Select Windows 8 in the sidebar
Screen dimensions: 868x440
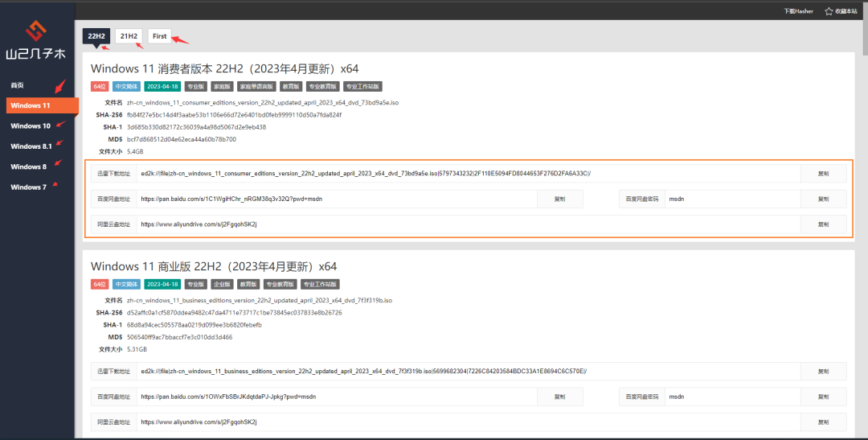click(x=29, y=167)
